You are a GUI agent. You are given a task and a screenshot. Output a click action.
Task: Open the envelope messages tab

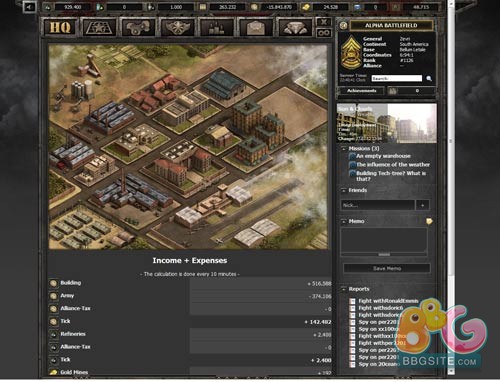click(255, 27)
